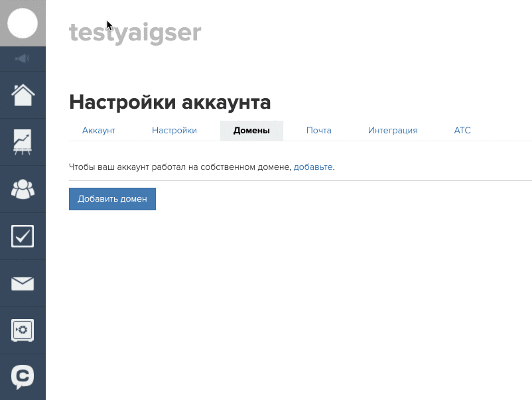Click the own-domain description text
The width and height of the screenshot is (532, 400).
(x=180, y=167)
